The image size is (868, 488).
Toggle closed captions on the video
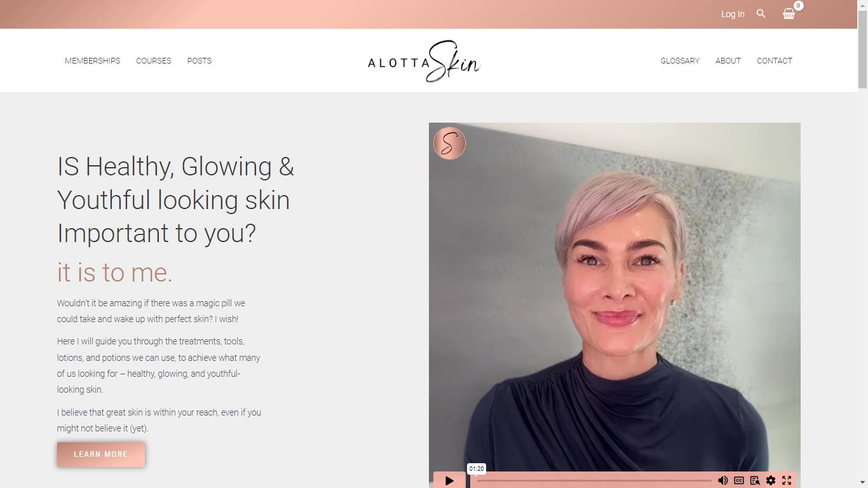click(739, 480)
